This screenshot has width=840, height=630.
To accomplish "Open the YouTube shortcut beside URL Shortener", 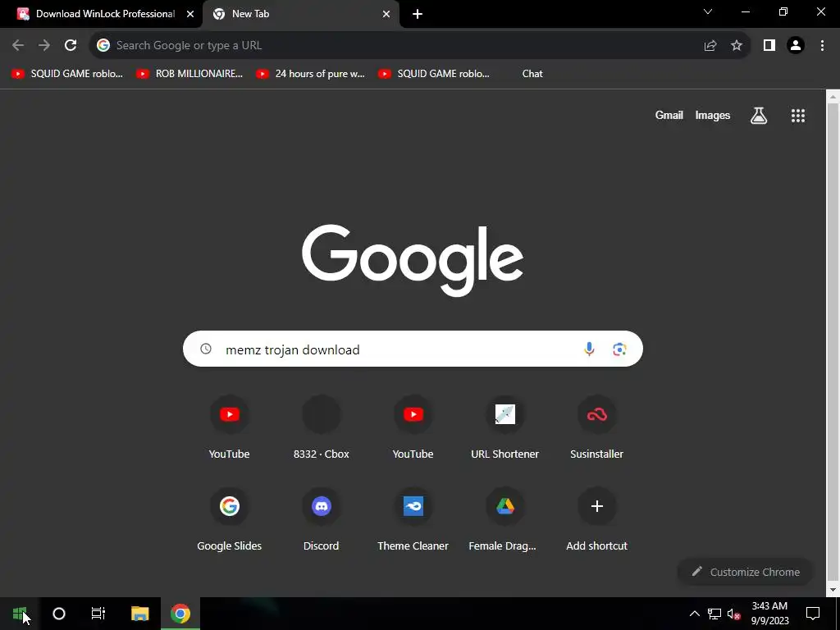I will click(413, 428).
